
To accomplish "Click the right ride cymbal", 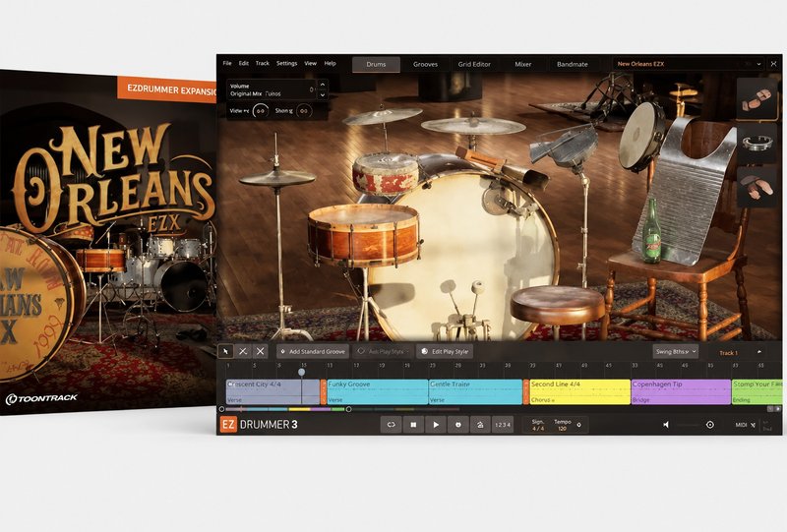I will 473,126.
